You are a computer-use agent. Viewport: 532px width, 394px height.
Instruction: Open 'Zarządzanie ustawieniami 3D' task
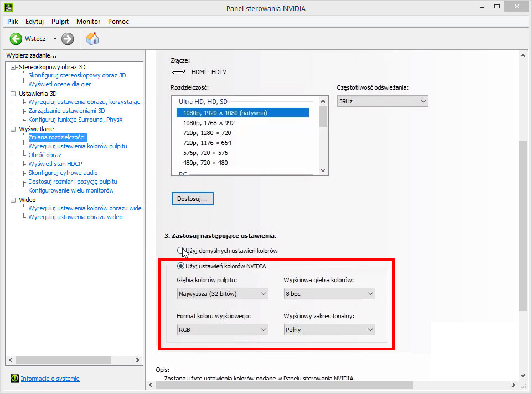coord(66,111)
